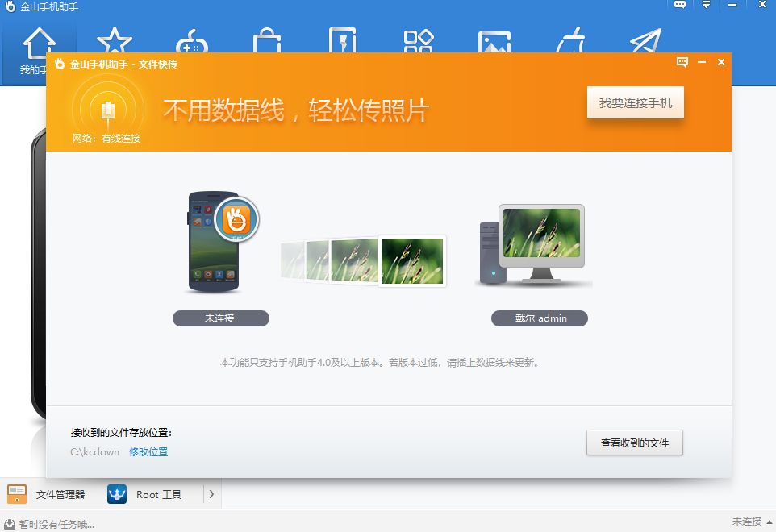This screenshot has height=532, width=776.
Task: Click feedback chat icon in file transfer dialog
Action: pyautogui.click(x=682, y=62)
